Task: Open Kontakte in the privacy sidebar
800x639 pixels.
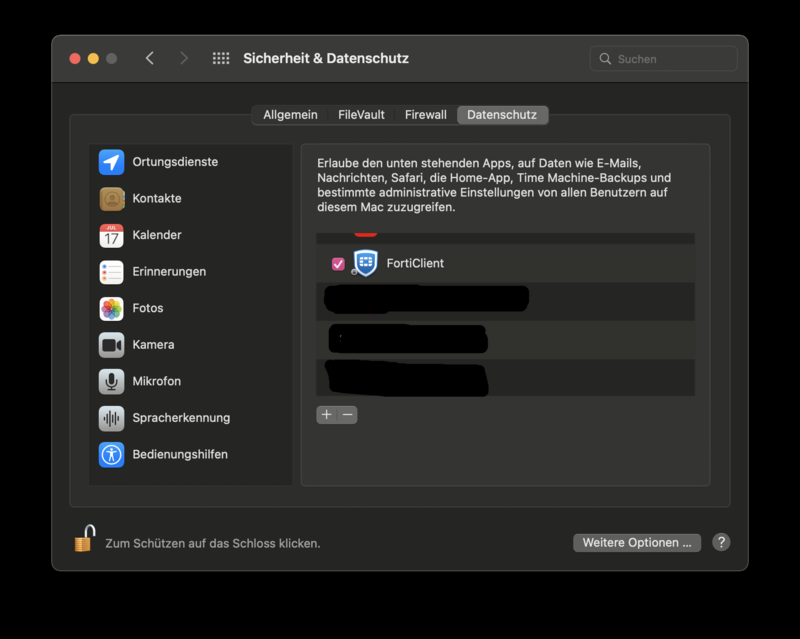Action: [x=157, y=199]
